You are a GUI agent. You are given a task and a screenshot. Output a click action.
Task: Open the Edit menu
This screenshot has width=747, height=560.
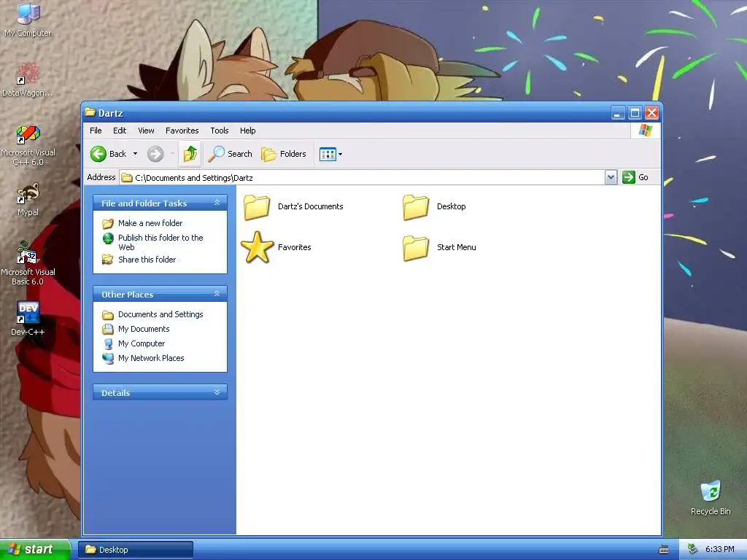(x=120, y=131)
